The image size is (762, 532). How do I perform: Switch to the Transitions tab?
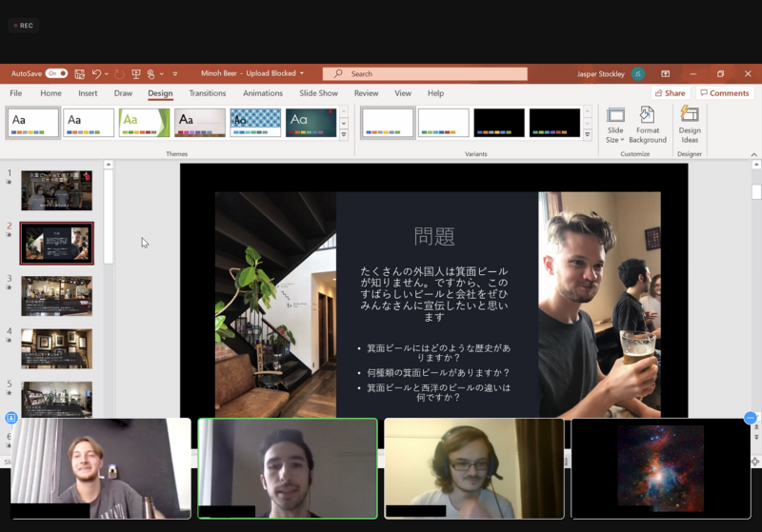(208, 93)
